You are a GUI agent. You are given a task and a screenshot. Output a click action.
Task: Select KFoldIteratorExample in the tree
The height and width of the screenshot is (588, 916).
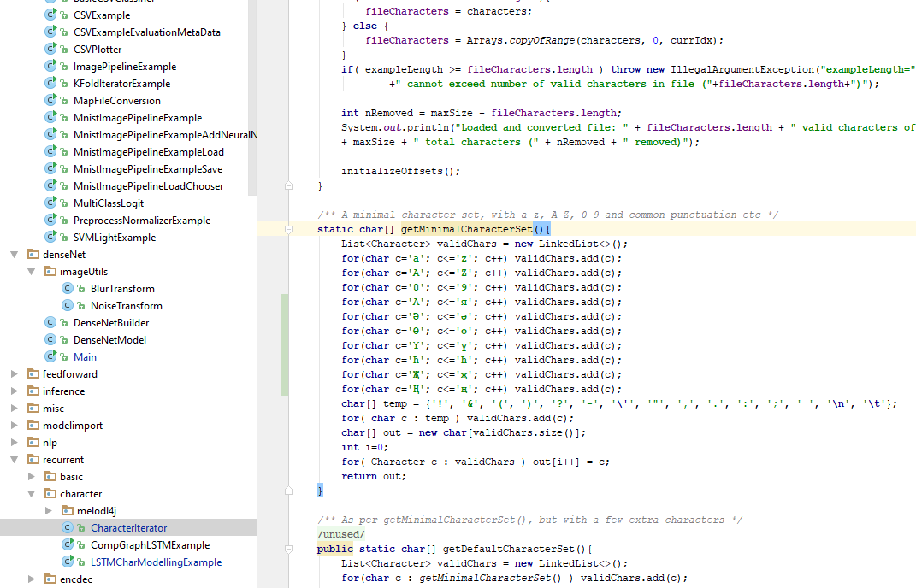(x=121, y=84)
